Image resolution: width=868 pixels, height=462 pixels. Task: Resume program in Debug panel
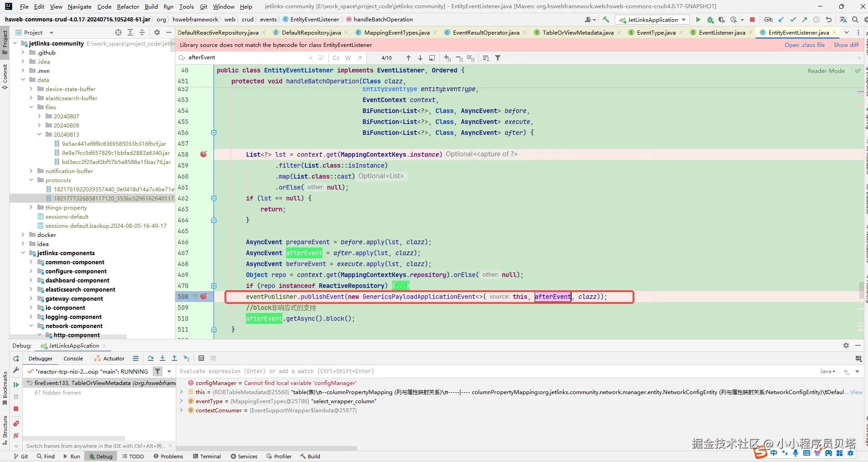16,385
